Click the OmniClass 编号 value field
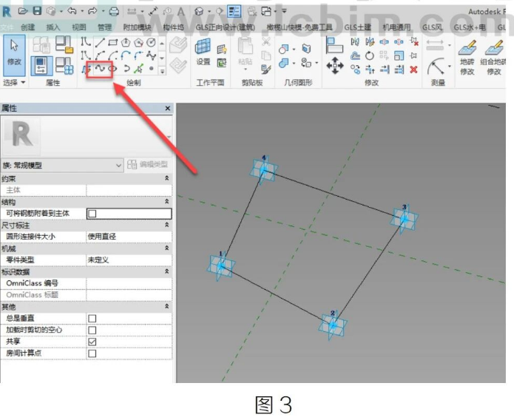Viewport: 514px width, 420px height. [x=129, y=283]
